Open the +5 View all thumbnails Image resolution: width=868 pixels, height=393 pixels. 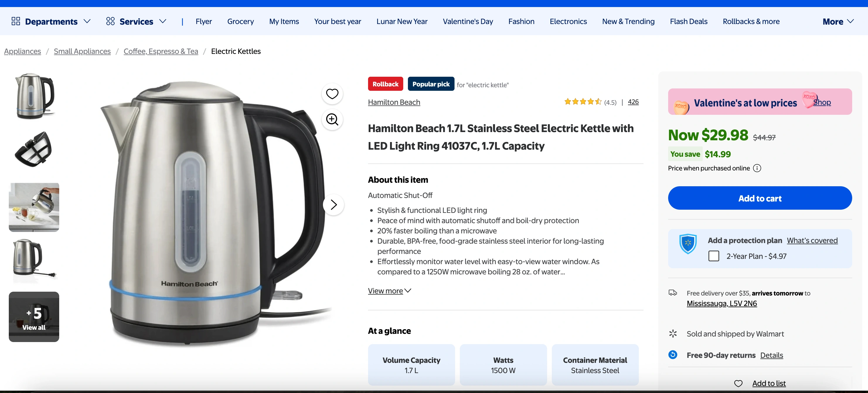pos(34,317)
